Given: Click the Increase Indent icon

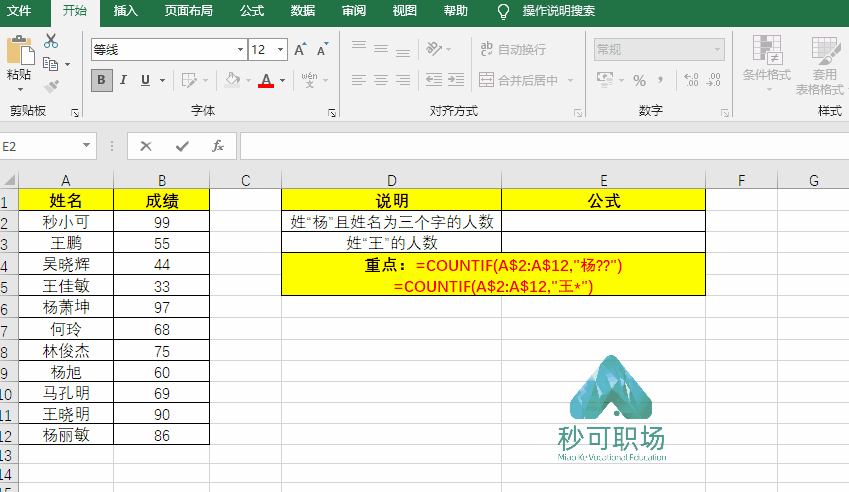Looking at the screenshot, I should coord(456,80).
